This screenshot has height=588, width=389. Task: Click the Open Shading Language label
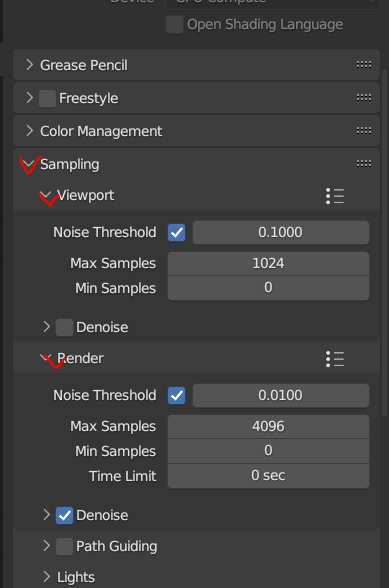(x=265, y=24)
